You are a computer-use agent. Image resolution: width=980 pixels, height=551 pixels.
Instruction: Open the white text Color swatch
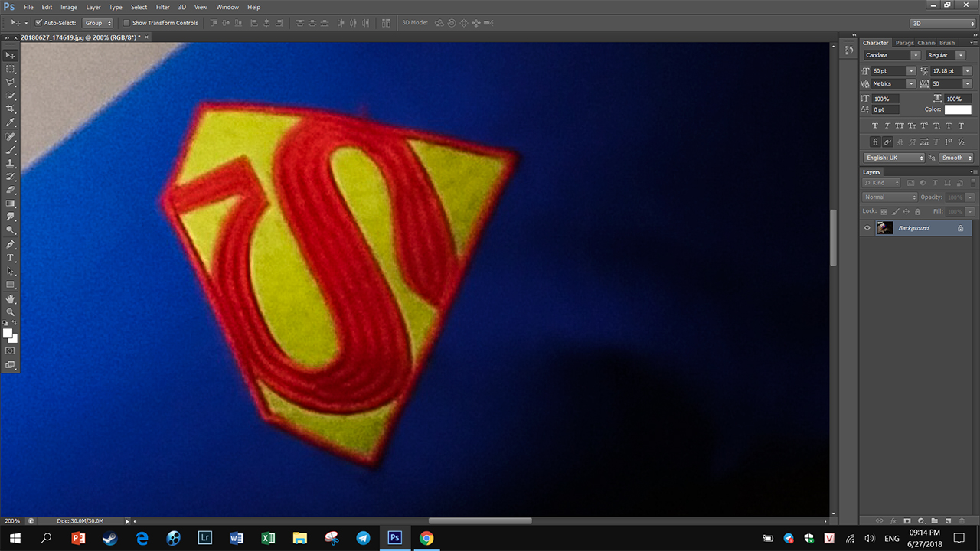957,109
